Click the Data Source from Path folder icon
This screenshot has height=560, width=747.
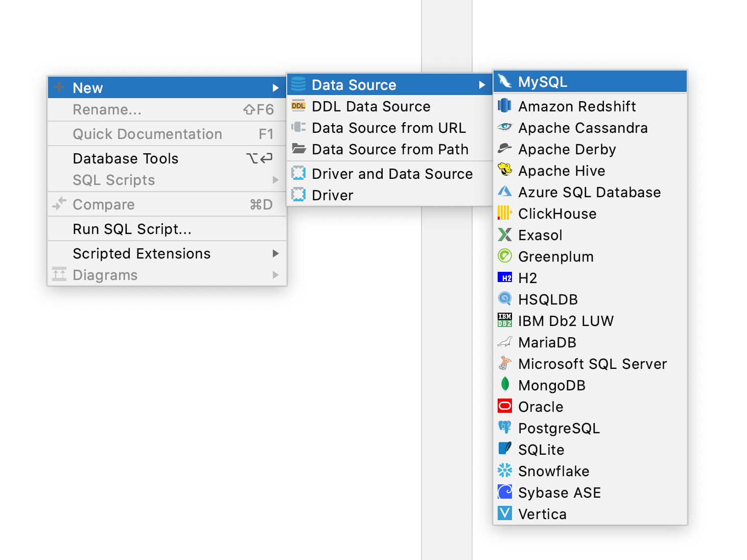[x=298, y=149]
